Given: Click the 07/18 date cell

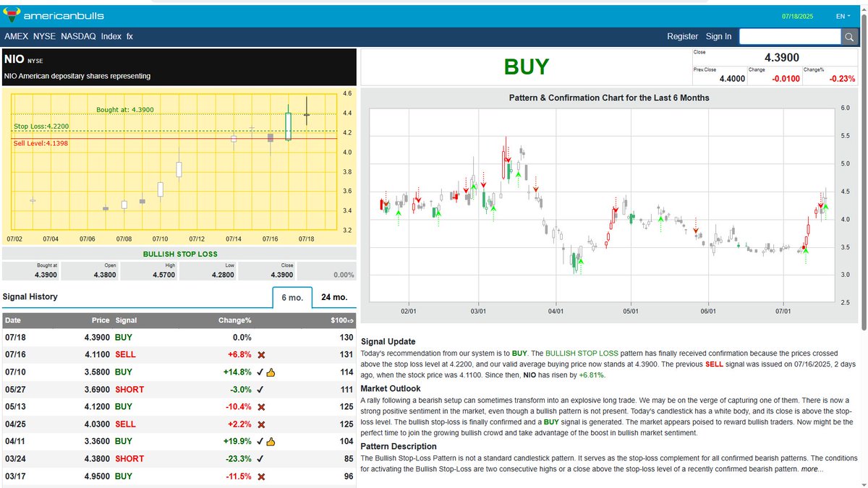Looking at the screenshot, I should (15, 338).
